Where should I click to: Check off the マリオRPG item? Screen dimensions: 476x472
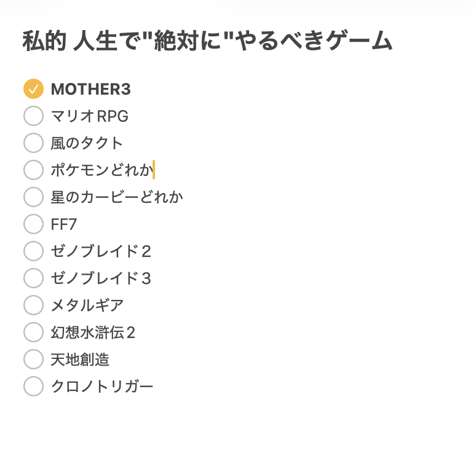[x=33, y=116]
